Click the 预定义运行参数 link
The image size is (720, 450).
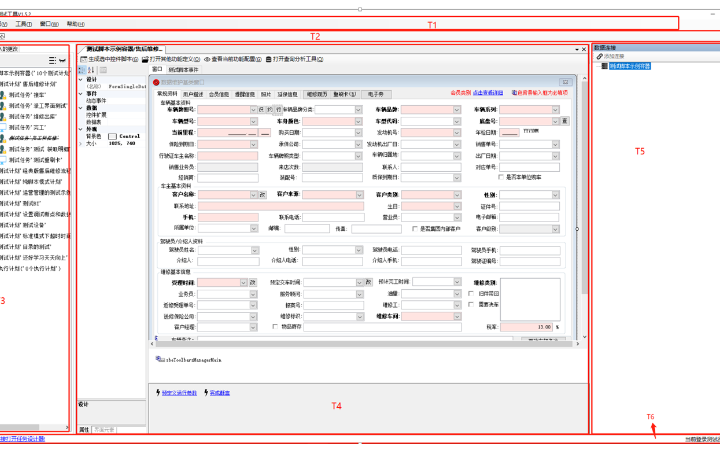[x=180, y=393]
